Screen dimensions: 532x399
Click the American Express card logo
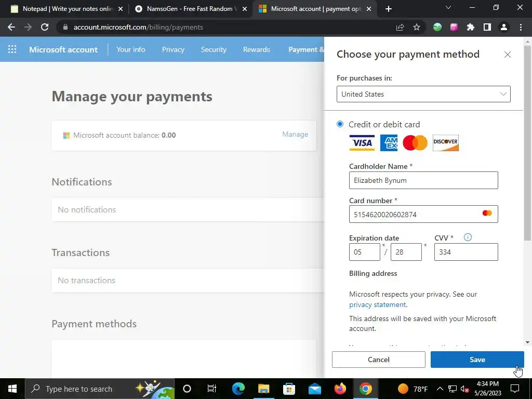coord(389,143)
